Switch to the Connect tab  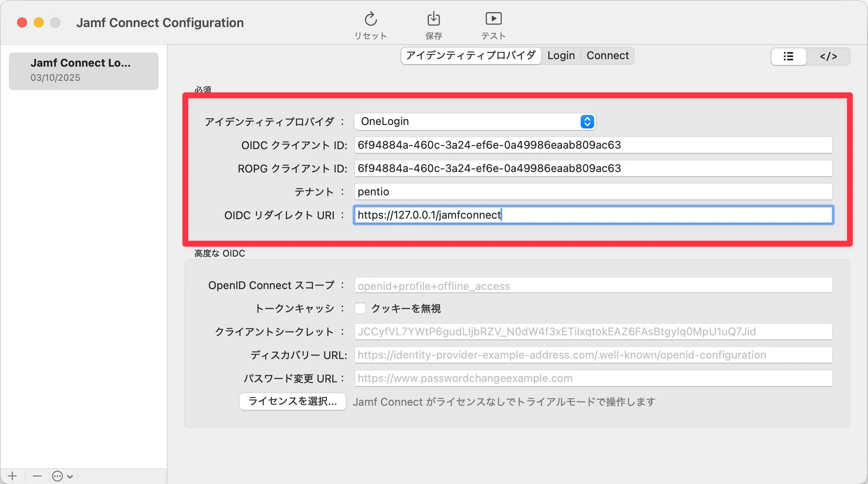click(x=607, y=55)
